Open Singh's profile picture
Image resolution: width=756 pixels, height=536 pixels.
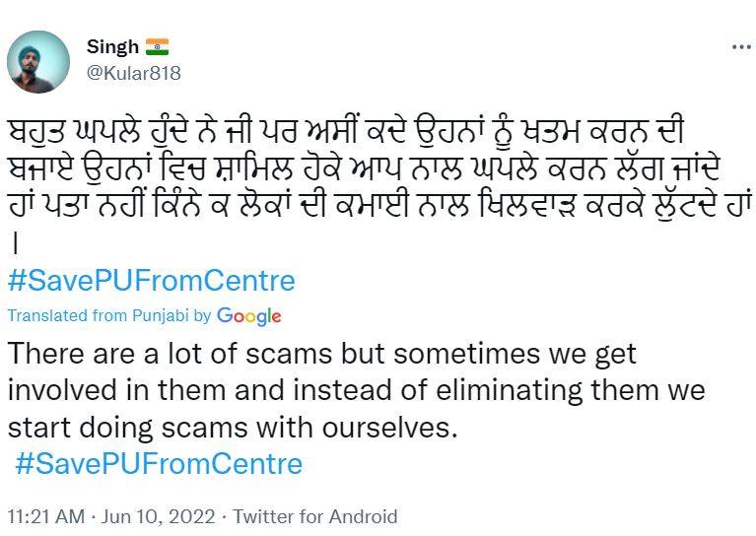[38, 61]
